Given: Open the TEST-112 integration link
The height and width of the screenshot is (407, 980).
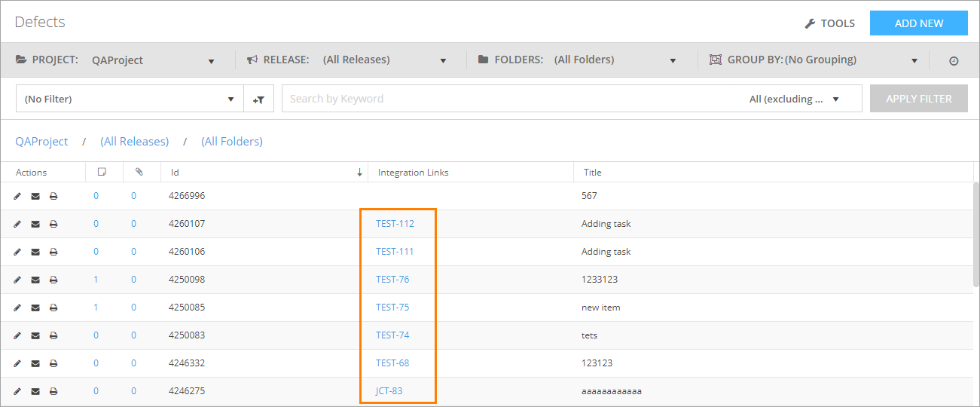Looking at the screenshot, I should [x=395, y=224].
